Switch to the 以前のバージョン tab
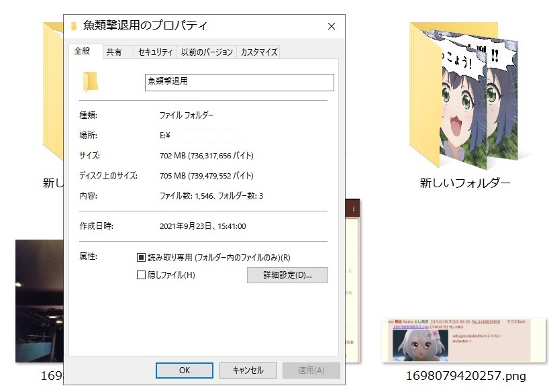549x392 pixels. coord(207,52)
